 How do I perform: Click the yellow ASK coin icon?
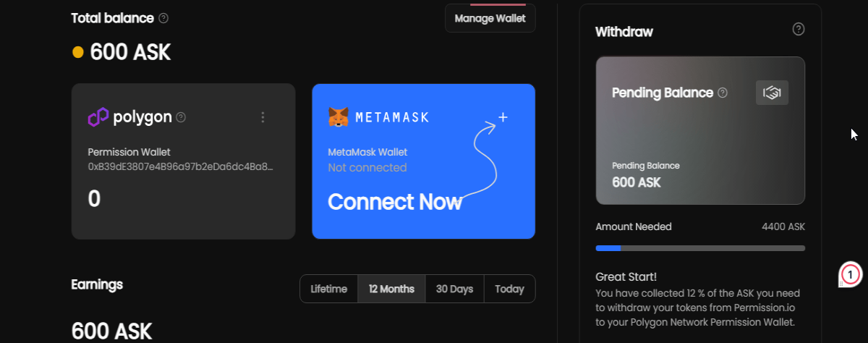(x=78, y=52)
